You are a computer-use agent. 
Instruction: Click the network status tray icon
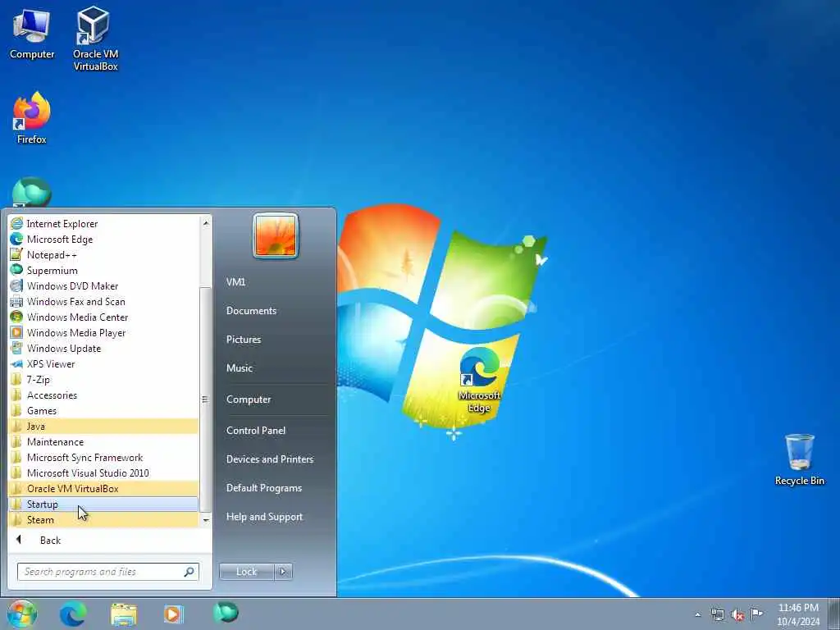coord(717,614)
